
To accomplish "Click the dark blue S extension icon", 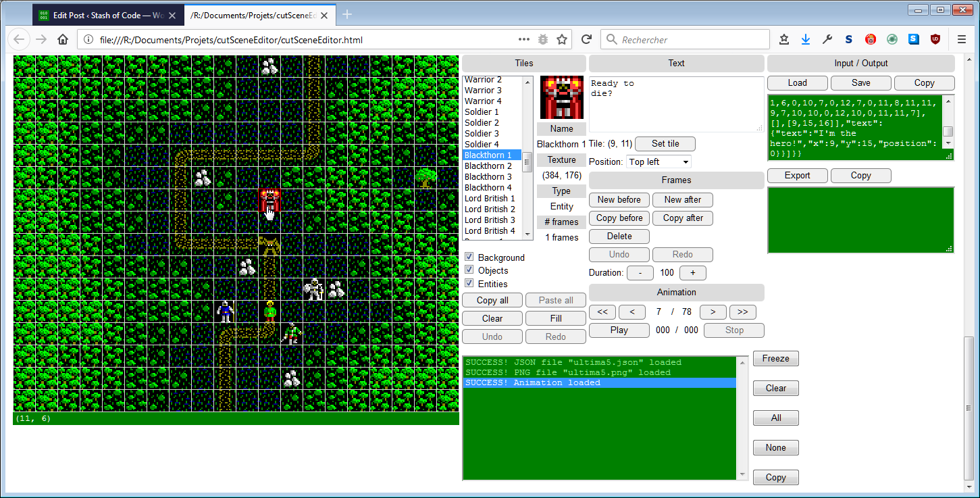I will 849,40.
